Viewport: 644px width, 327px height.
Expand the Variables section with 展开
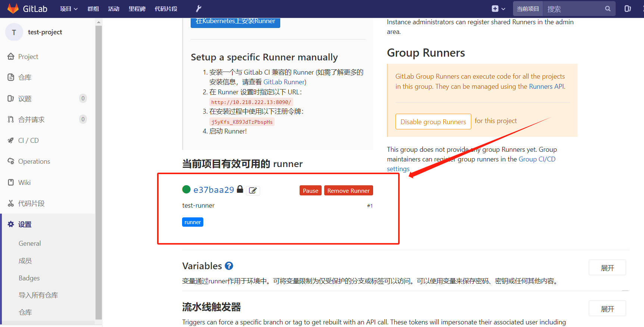[607, 268]
